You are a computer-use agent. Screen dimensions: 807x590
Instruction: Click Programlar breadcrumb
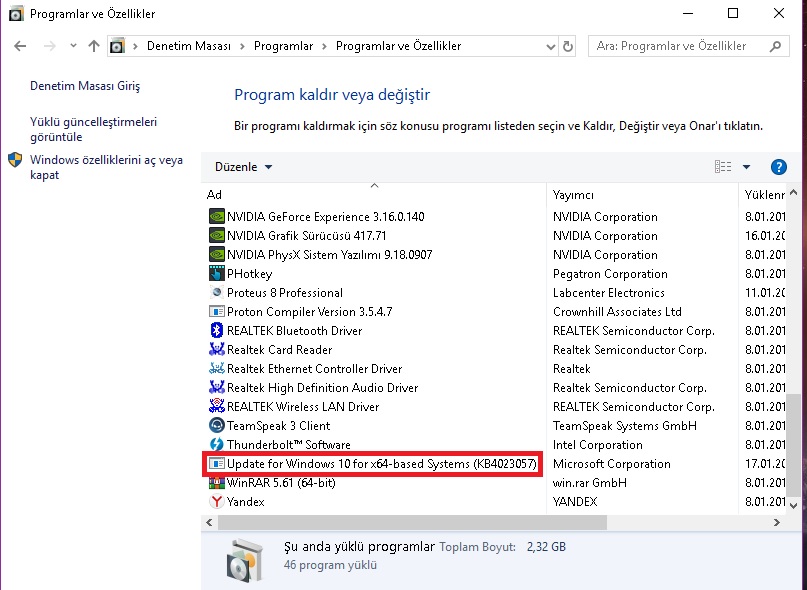tap(283, 46)
